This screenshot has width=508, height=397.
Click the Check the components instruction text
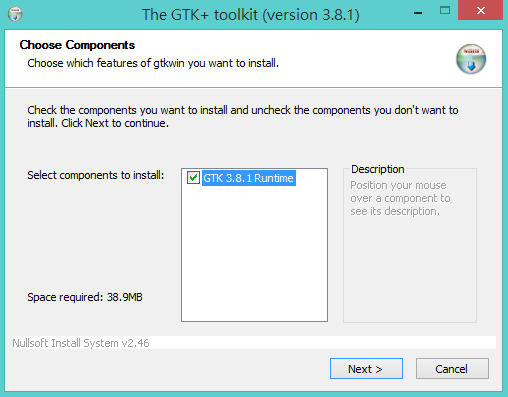[243, 116]
